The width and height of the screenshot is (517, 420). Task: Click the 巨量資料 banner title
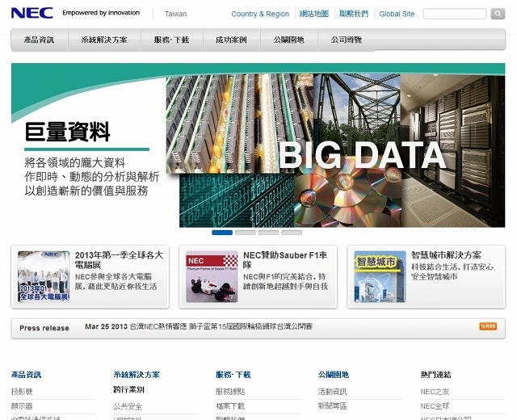(x=67, y=132)
